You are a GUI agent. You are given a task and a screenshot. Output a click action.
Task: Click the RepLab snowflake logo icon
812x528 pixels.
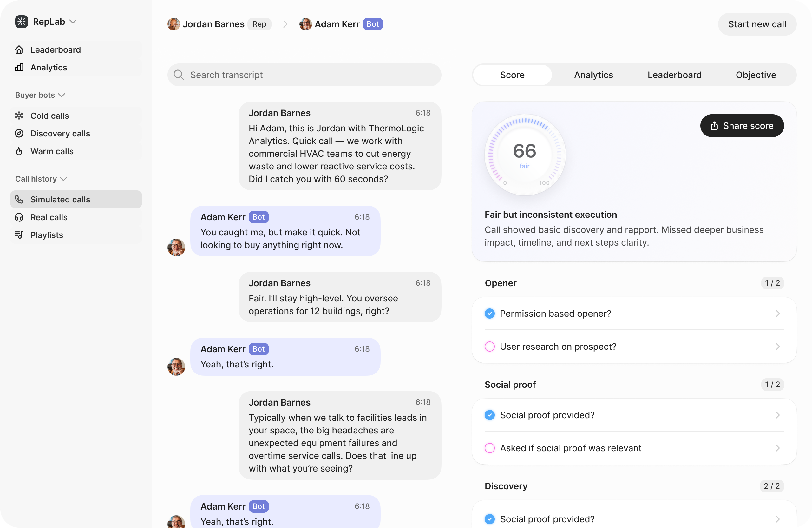[x=22, y=22]
